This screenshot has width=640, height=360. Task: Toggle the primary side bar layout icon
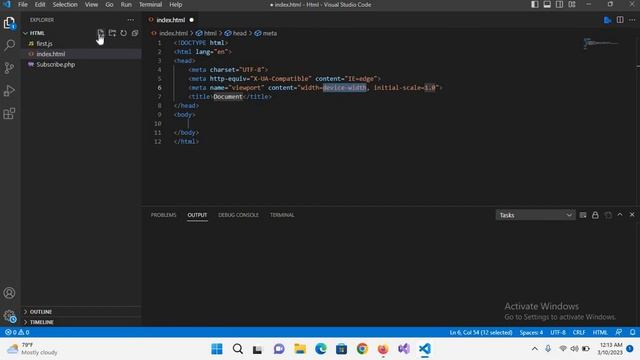point(535,4)
